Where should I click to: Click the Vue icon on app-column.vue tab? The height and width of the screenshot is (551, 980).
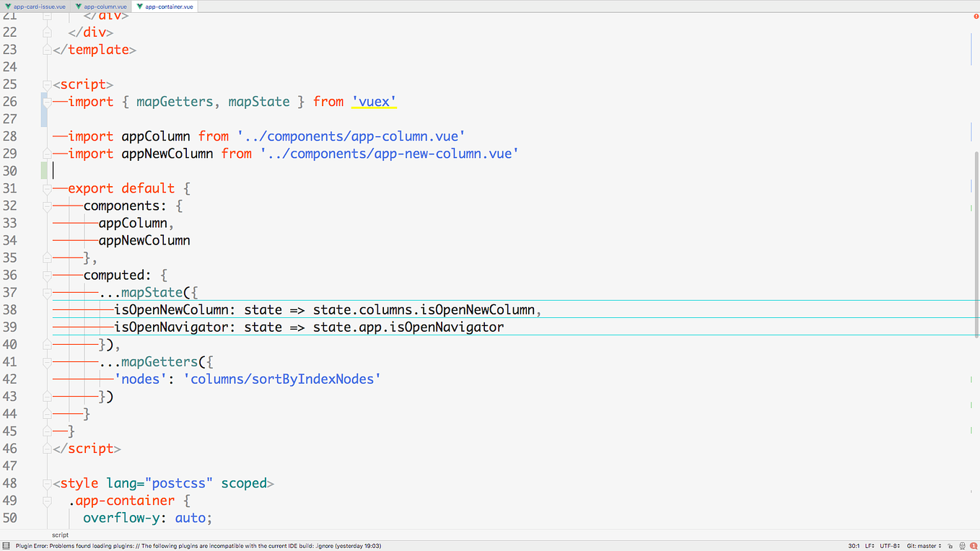point(77,6)
